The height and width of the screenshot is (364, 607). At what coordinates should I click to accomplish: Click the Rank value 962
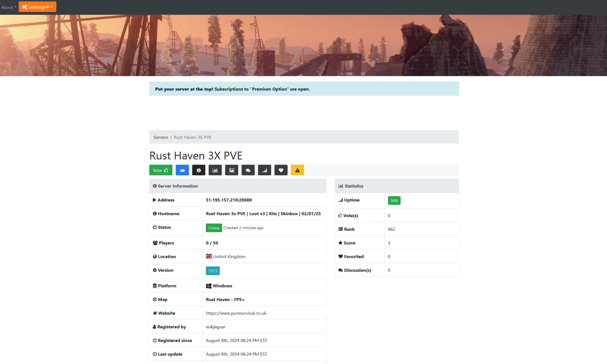pyautogui.click(x=392, y=229)
